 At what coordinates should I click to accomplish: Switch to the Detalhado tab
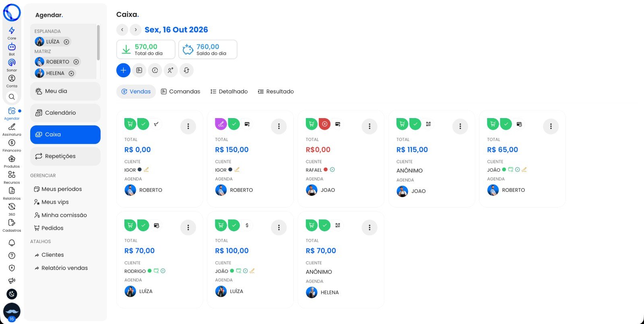click(229, 91)
